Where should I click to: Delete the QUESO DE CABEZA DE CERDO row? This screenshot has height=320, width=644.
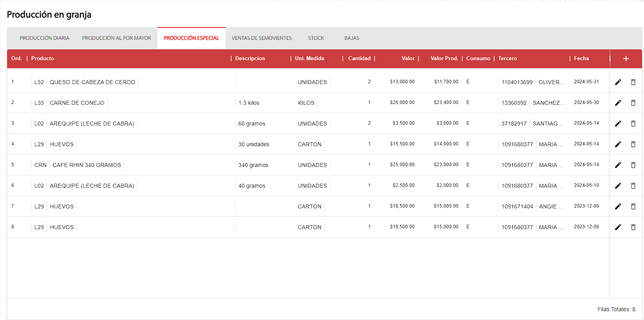click(633, 82)
